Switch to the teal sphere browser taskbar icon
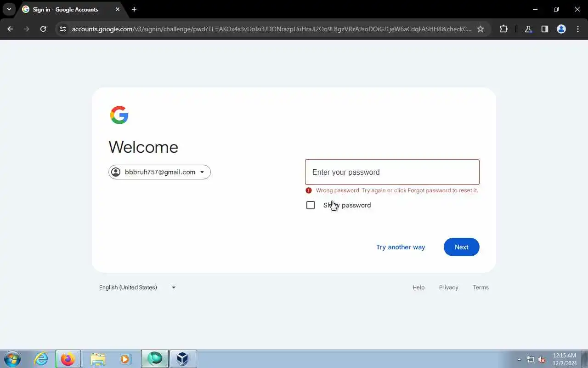Viewport: 588px width, 368px height. 155,359
